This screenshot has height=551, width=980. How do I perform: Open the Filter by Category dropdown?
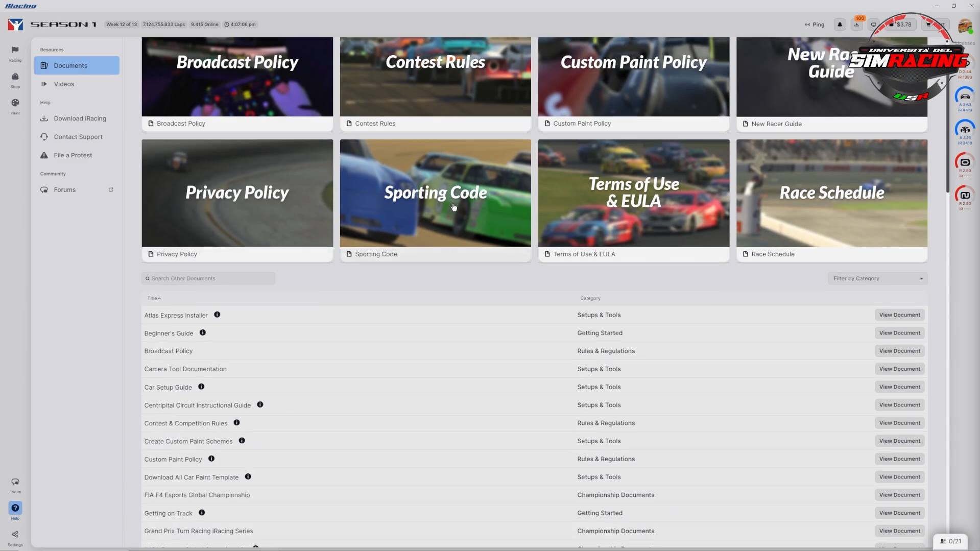coord(876,278)
